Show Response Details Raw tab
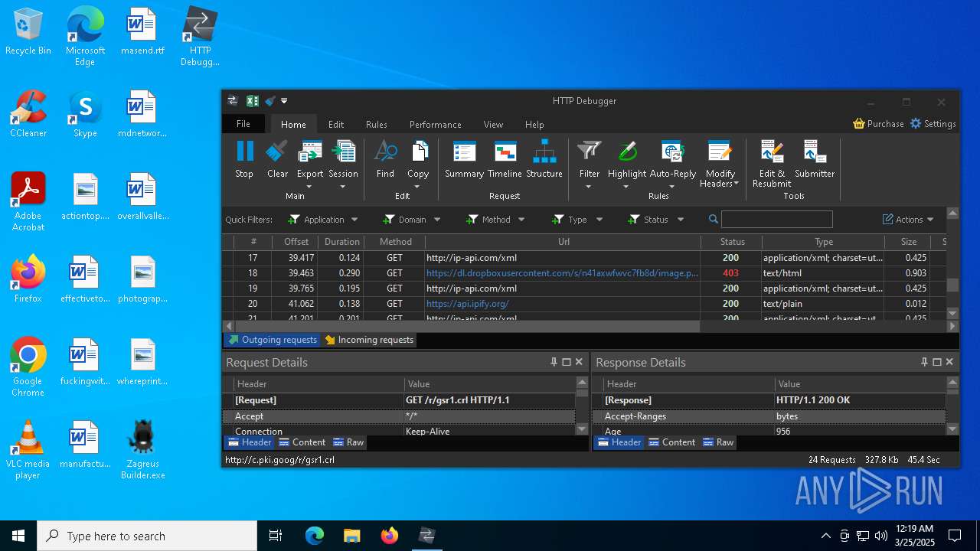This screenshot has height=551, width=980. click(x=718, y=442)
